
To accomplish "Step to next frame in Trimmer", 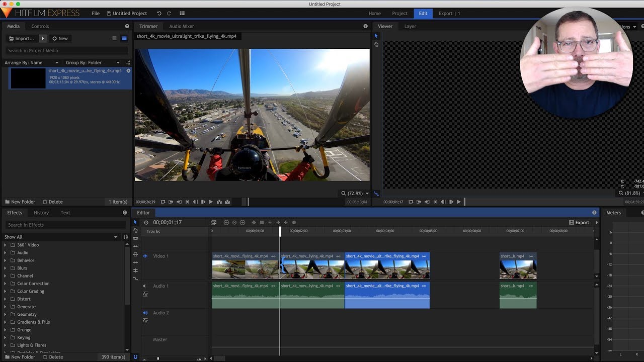I will [203, 202].
